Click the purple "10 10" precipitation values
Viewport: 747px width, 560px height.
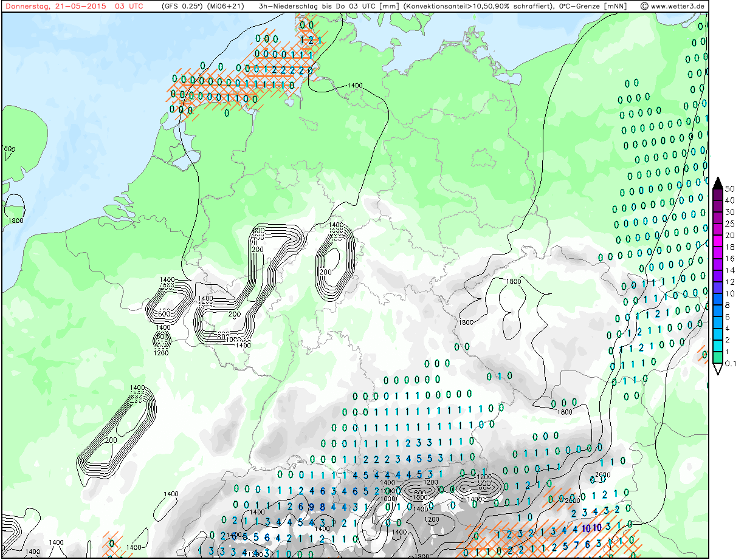(593, 527)
